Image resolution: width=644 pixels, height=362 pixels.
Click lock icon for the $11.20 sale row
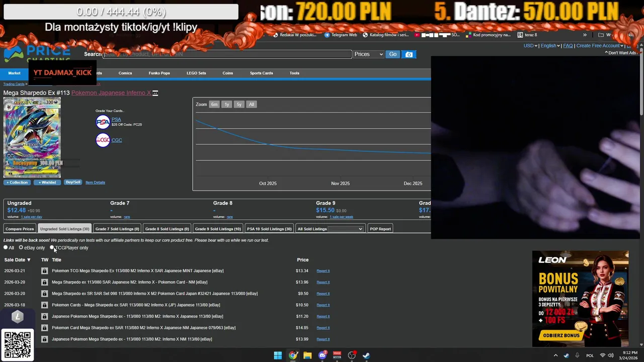(x=44, y=316)
